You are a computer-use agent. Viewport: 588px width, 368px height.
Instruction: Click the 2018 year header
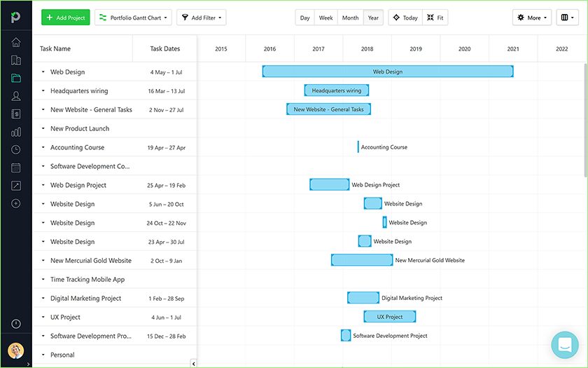[x=367, y=49]
